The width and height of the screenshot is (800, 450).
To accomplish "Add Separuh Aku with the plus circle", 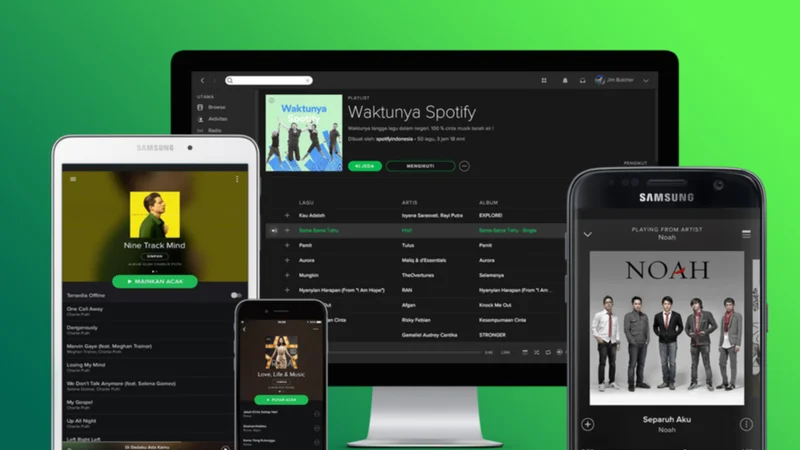I will coord(588,424).
